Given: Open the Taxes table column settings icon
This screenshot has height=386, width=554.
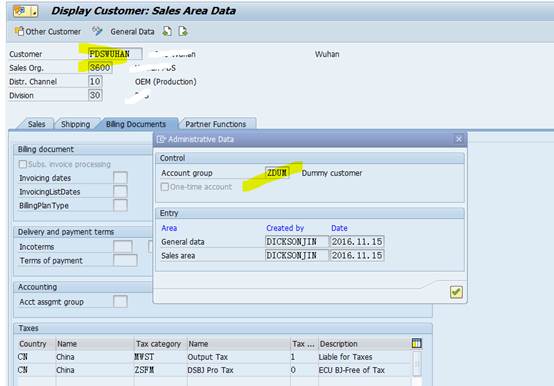Looking at the screenshot, I should [x=417, y=343].
